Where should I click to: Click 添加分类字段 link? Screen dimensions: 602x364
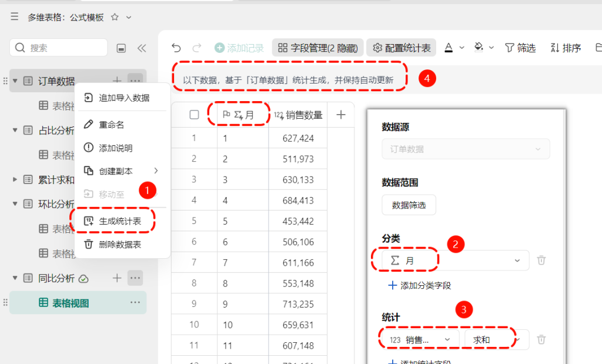click(x=420, y=285)
